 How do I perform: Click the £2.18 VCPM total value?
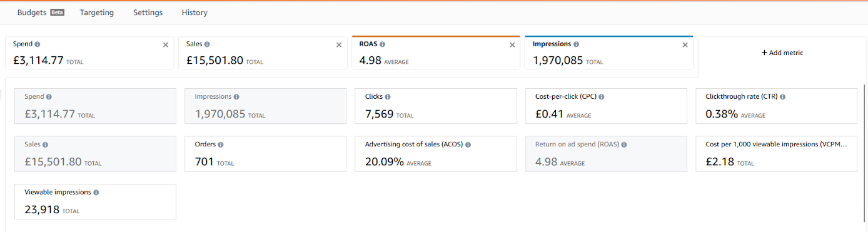719,162
